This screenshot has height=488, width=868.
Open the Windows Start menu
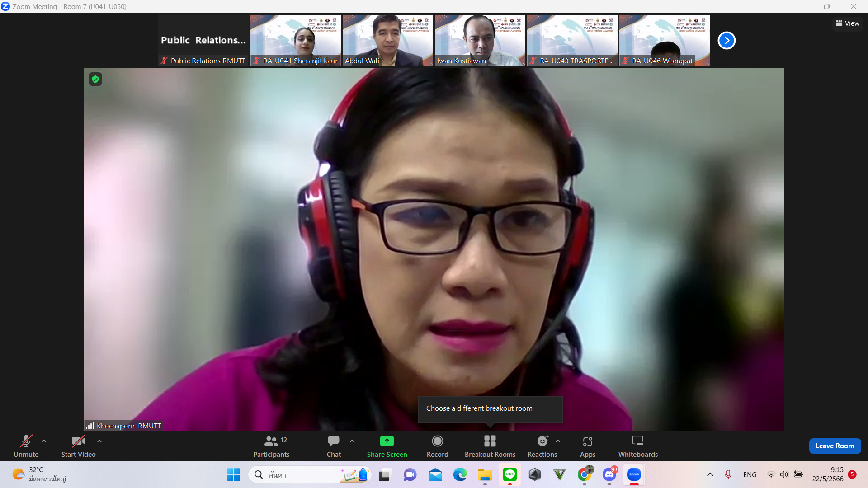coord(234,474)
